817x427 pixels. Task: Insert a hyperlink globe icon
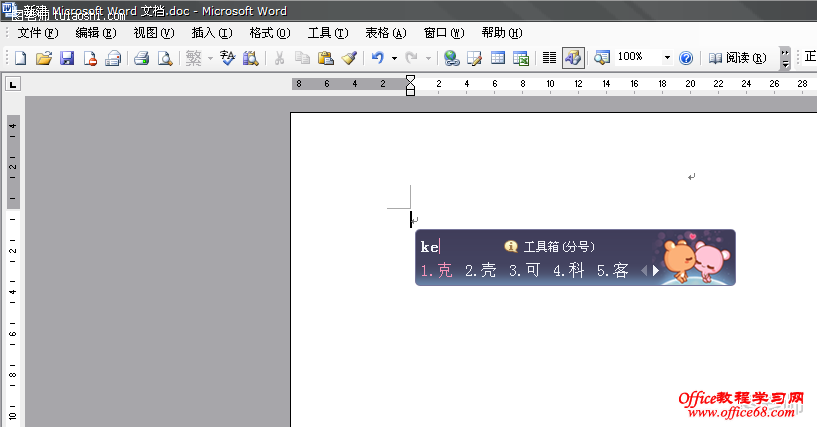tap(451, 58)
